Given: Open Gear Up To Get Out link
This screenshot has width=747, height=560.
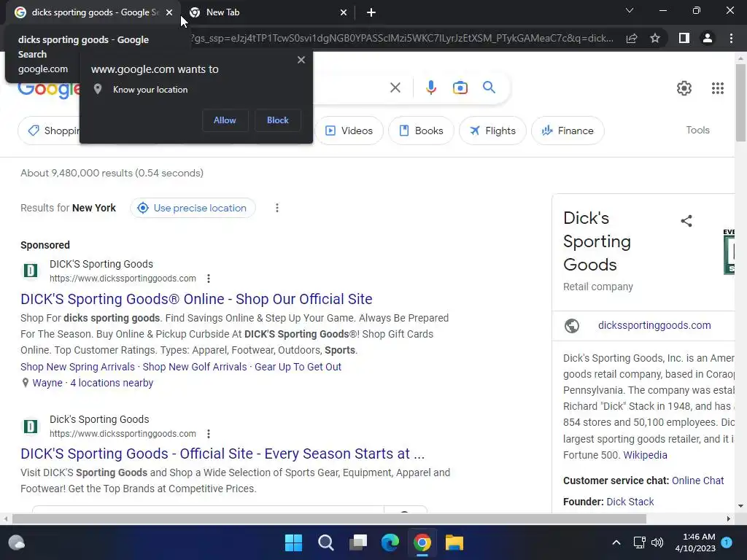Looking at the screenshot, I should tap(298, 367).
